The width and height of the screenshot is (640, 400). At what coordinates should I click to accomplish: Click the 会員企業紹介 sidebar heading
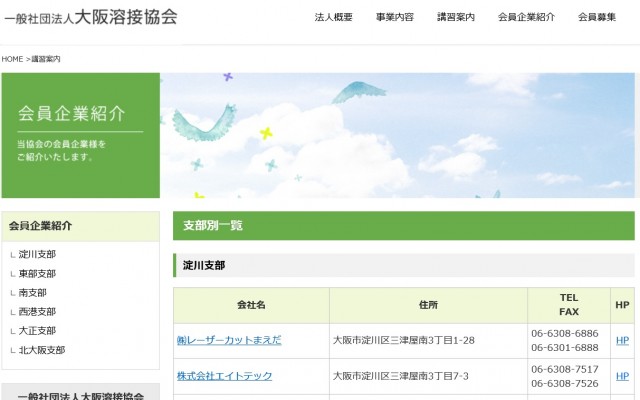pyautogui.click(x=80, y=226)
